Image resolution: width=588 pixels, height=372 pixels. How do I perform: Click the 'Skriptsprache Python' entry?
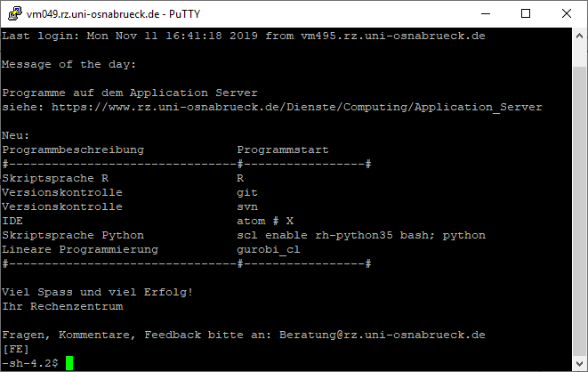pyautogui.click(x=73, y=236)
